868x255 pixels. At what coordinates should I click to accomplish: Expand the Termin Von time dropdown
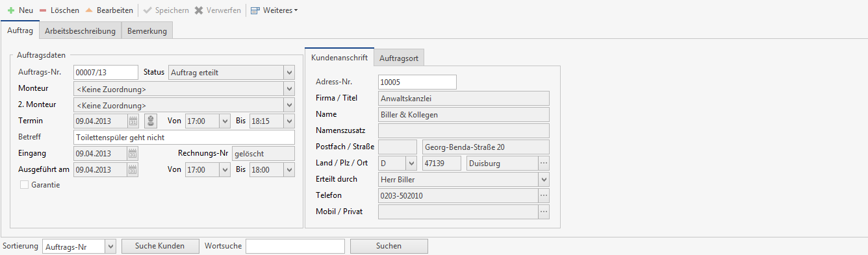pyautogui.click(x=225, y=121)
